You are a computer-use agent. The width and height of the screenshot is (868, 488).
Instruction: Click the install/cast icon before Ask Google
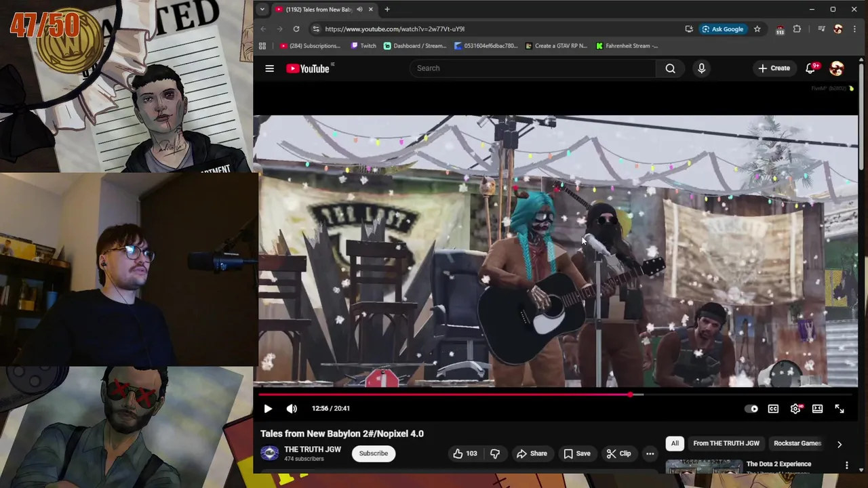(689, 29)
